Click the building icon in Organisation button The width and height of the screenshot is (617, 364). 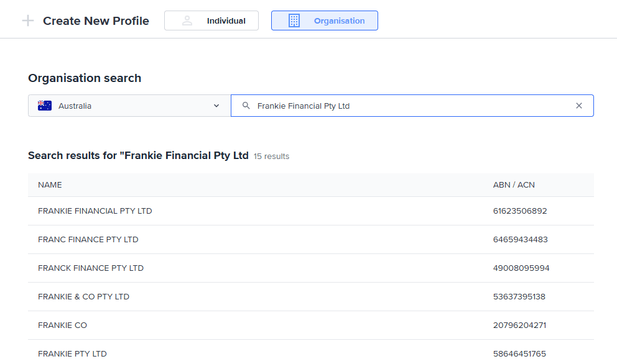pyautogui.click(x=294, y=20)
